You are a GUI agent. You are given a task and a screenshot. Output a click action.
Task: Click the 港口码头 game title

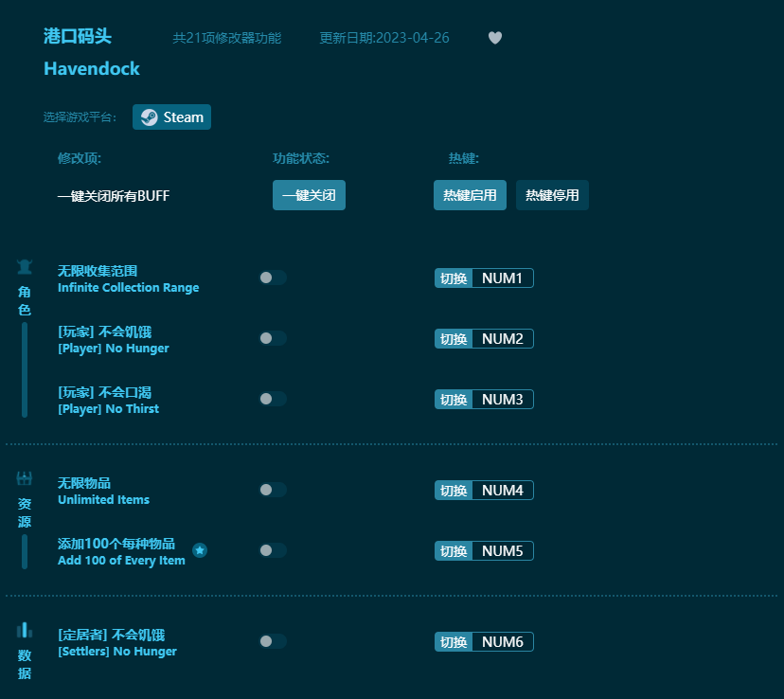click(x=78, y=36)
